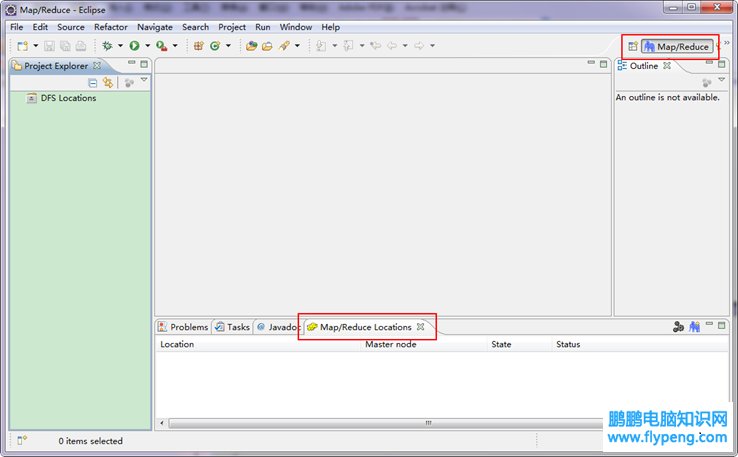Click the scrollbar left arrow button
The height and width of the screenshot is (457, 738).
point(162,423)
